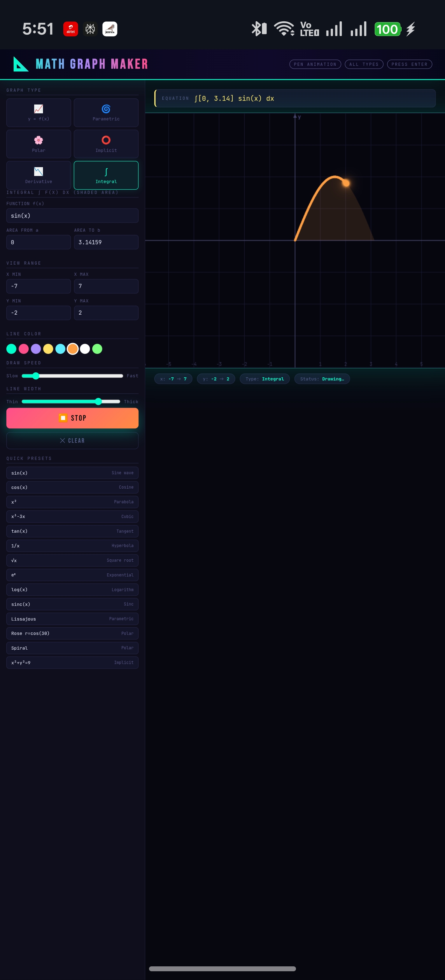This screenshot has height=980, width=445.
Task: Tap the Airtel notification icon
Action: click(70, 29)
